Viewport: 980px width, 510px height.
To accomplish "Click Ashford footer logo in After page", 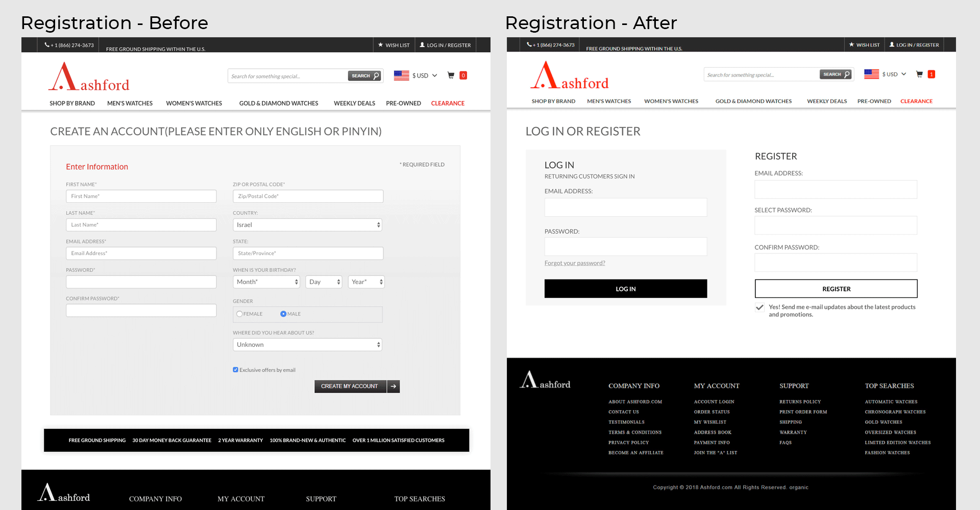I will 545,380.
